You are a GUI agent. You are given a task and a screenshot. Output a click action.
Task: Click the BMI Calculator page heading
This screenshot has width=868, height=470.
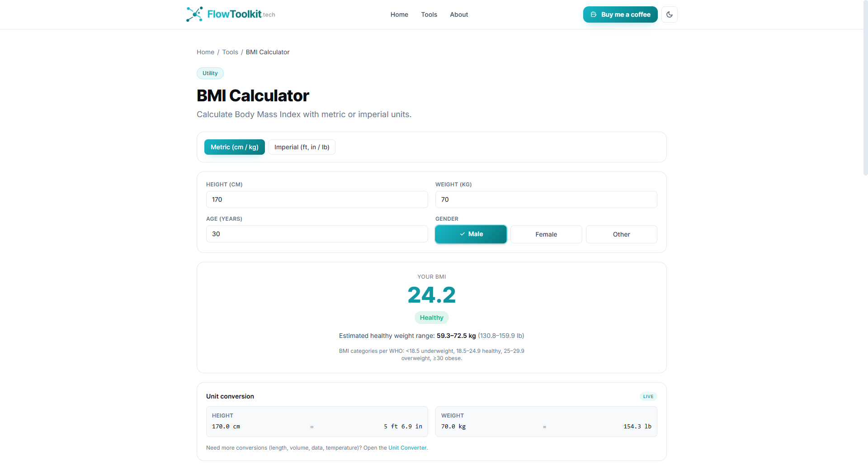[253, 95]
